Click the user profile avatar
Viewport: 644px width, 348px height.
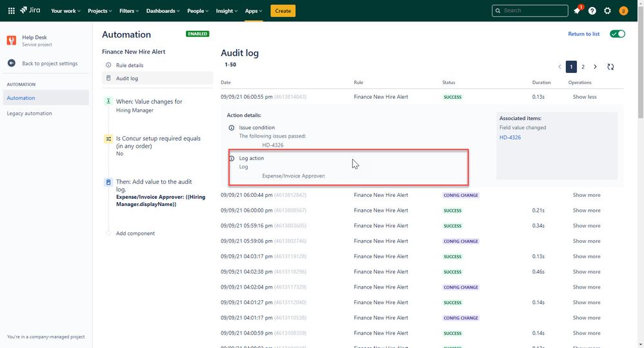(623, 11)
